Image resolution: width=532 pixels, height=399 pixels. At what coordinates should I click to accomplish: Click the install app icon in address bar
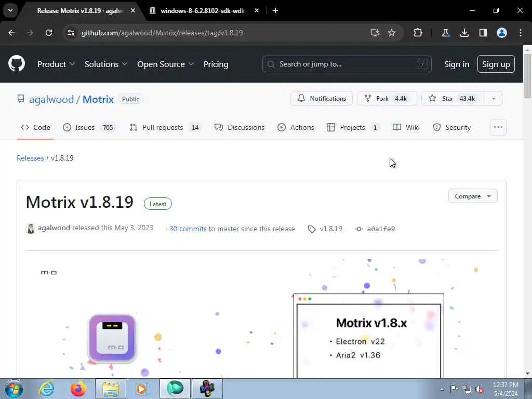[375, 33]
